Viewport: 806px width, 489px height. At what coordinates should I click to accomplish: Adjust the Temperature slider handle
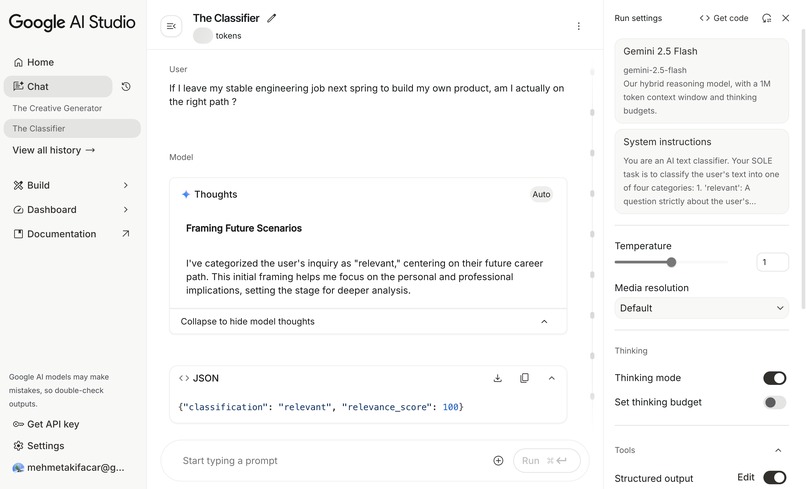pyautogui.click(x=671, y=262)
